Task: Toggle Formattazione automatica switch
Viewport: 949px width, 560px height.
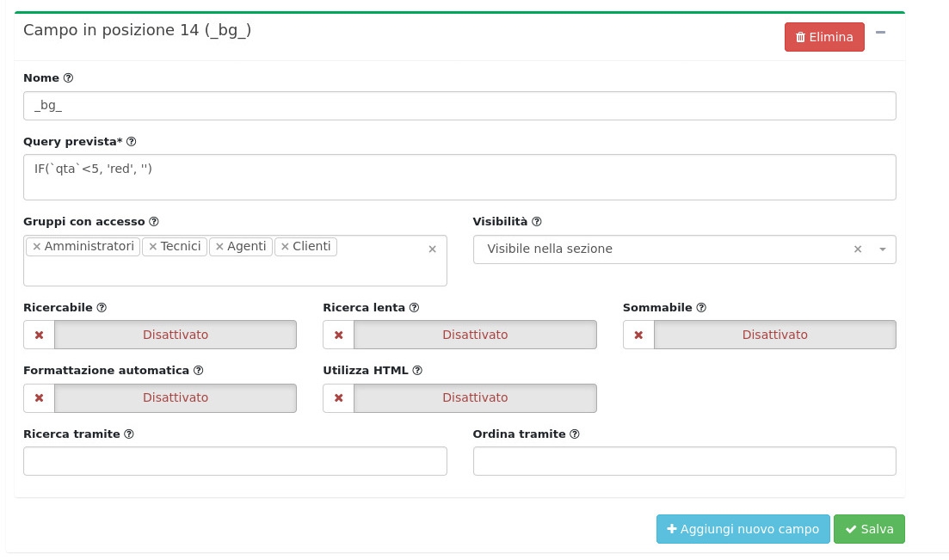Action: (x=160, y=397)
